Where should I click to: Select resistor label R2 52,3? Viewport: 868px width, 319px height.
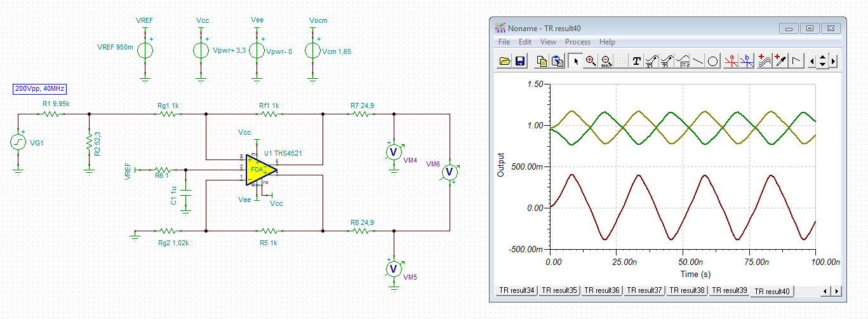coord(98,143)
